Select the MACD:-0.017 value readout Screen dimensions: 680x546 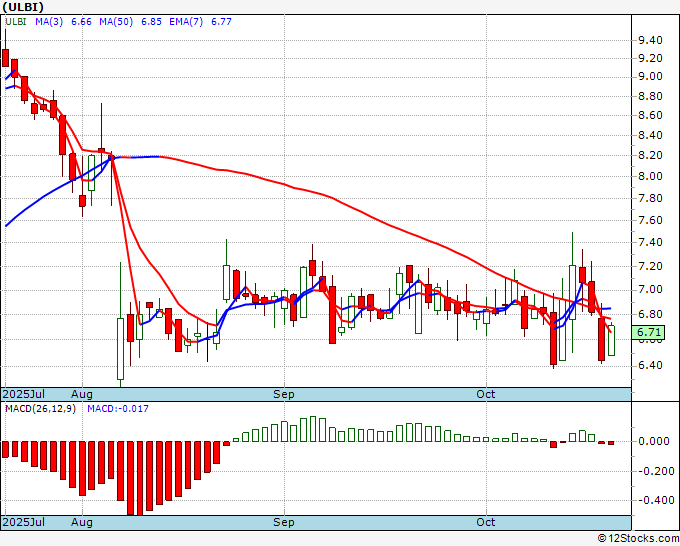[118, 409]
